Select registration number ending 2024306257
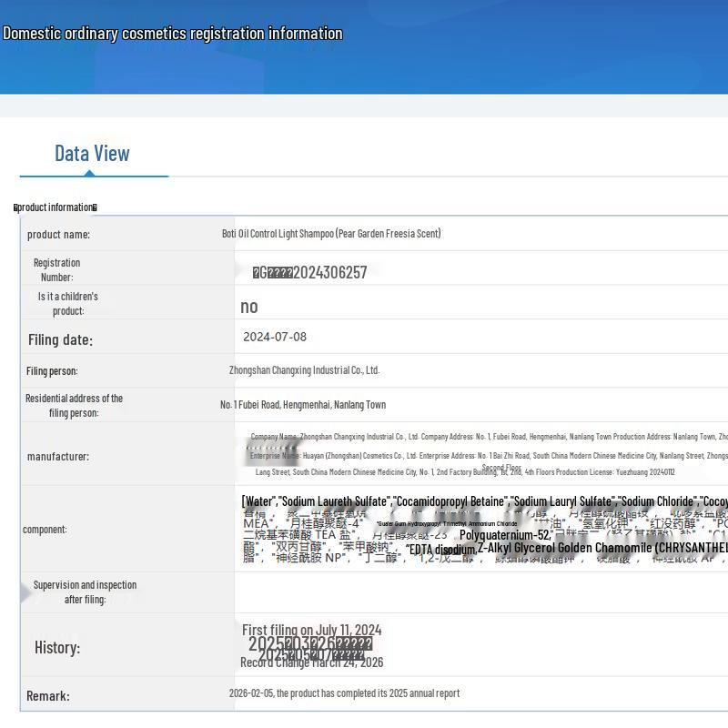 pos(309,272)
